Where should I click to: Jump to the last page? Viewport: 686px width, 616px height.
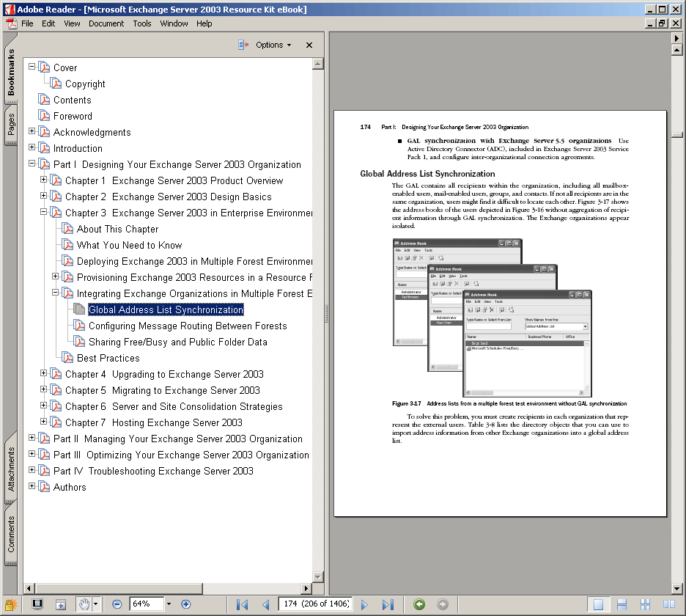[x=388, y=604]
